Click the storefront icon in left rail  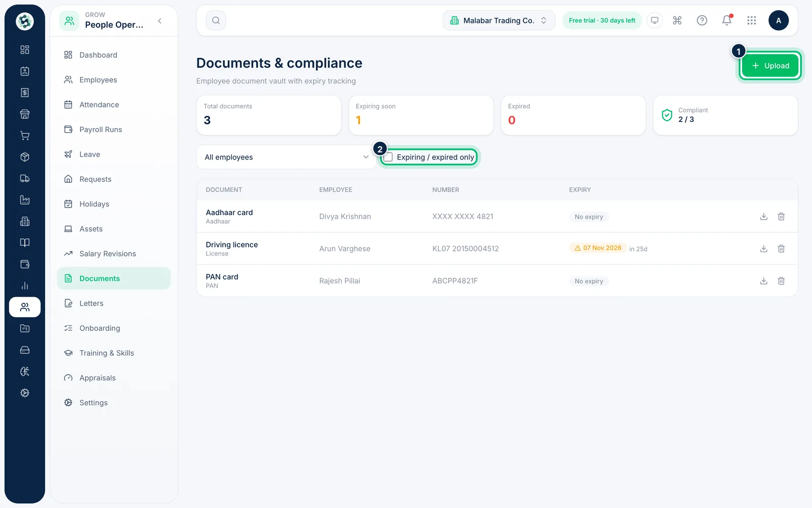[24, 114]
